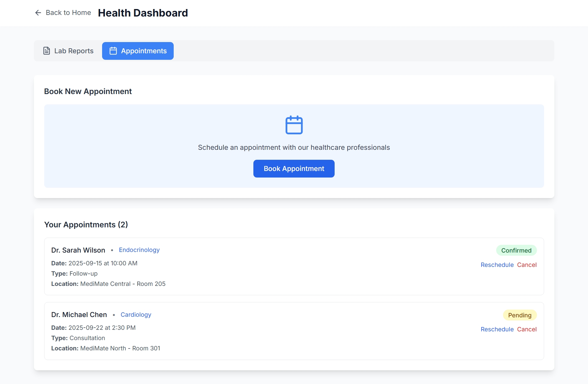Click the Dr. Sarah Wilson name

78,250
